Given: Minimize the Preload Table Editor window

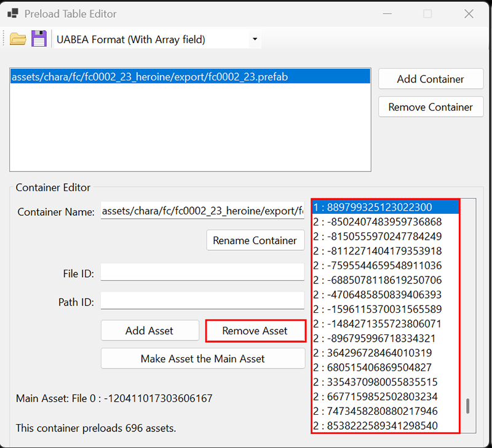Looking at the screenshot, I should click(386, 14).
